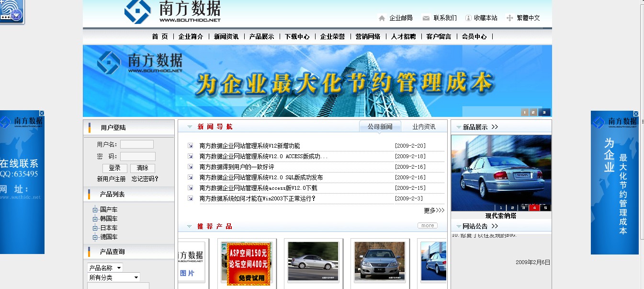The width and height of the screenshot is (644, 289).
Task: Open 客户留言 navigation item
Action: 439,36
